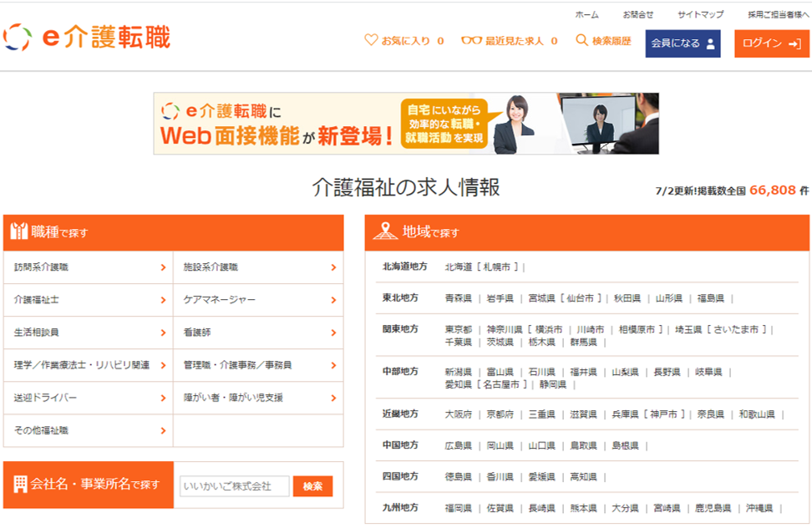Expand the 看護師 category arrow
This screenshot has height=528, width=812.
click(x=332, y=333)
